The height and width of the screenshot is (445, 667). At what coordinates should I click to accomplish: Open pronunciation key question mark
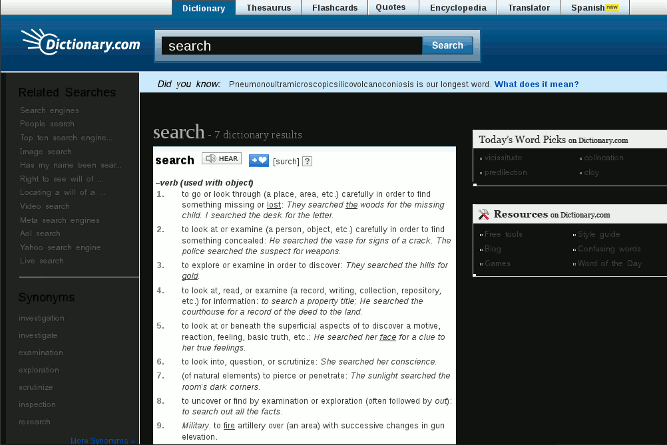(x=307, y=161)
